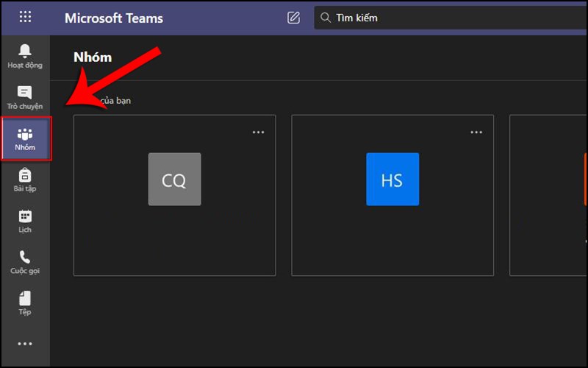588x368 pixels.
Task: Open the HS team tile
Action: point(392,180)
